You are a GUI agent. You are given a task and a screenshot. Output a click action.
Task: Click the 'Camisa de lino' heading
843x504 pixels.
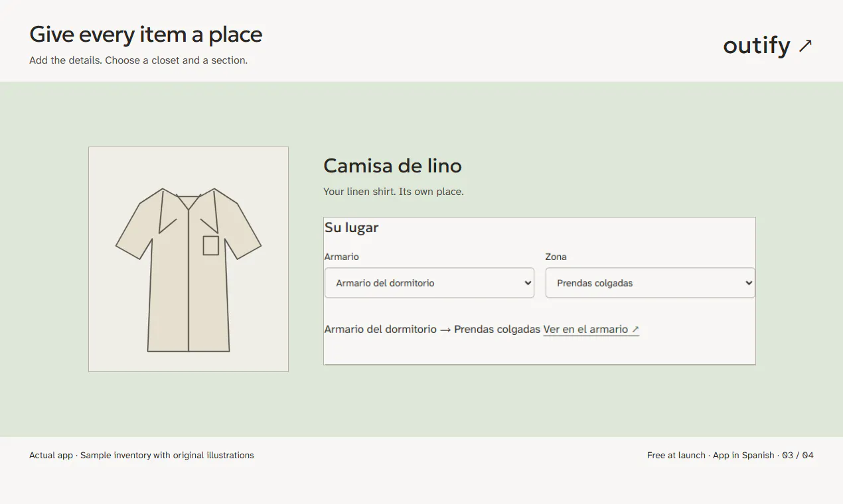click(392, 166)
